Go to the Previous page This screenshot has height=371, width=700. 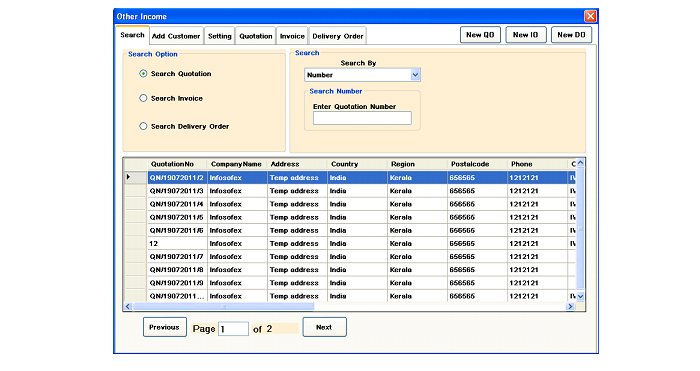(x=165, y=327)
